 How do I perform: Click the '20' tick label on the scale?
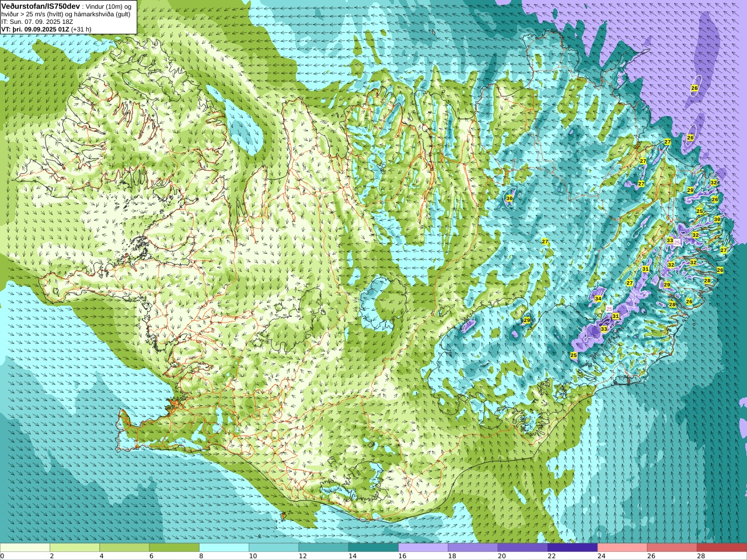point(502,556)
